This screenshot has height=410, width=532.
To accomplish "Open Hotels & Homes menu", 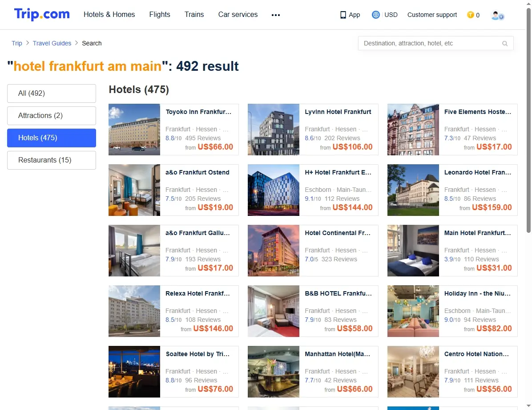I will coord(109,14).
